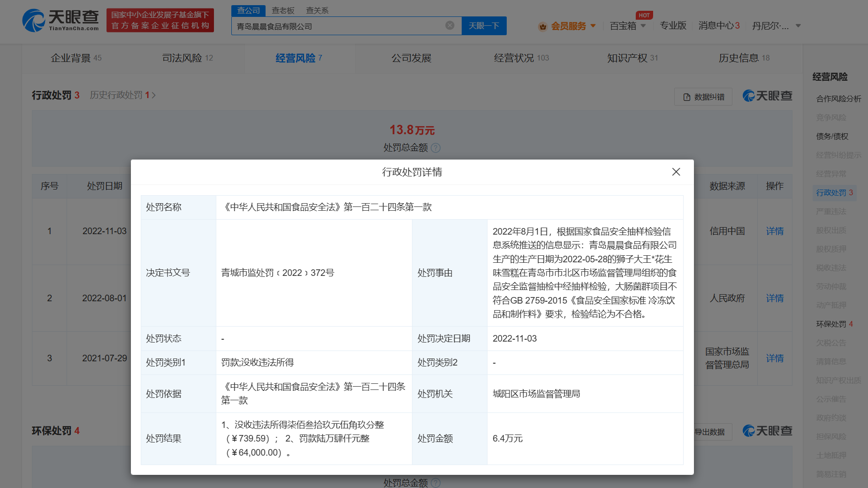Click the 天眼一下 search button
Image resolution: width=868 pixels, height=488 pixels.
point(484,26)
